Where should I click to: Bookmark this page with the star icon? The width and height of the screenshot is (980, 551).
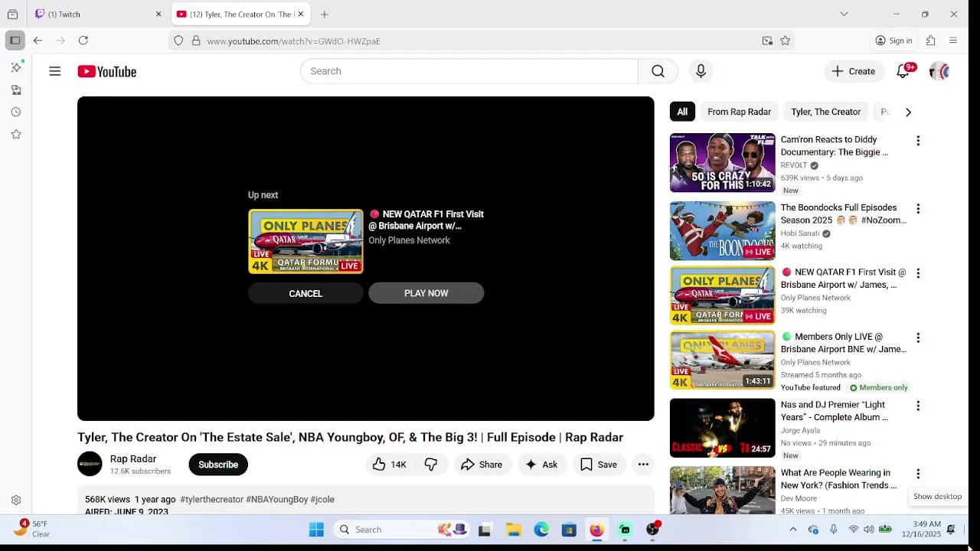(x=785, y=41)
